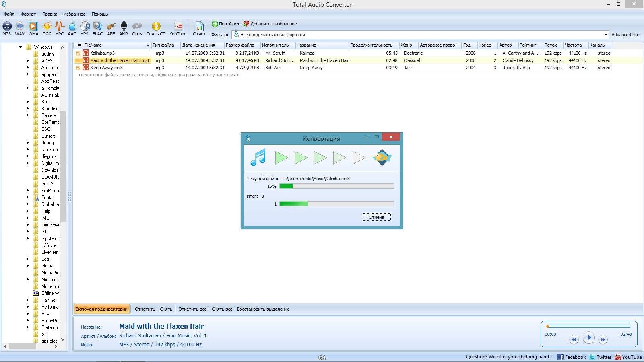Screen dimensions: 644x362
Task: Click the current file 16% progress bar
Action: [x=336, y=186]
